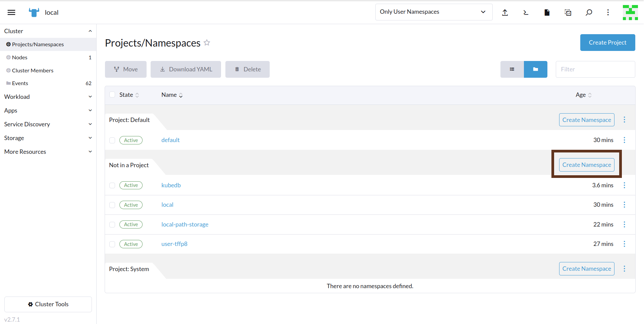Toggle the select-all checkbox in header
Image resolution: width=644 pixels, height=324 pixels.
pos(112,95)
